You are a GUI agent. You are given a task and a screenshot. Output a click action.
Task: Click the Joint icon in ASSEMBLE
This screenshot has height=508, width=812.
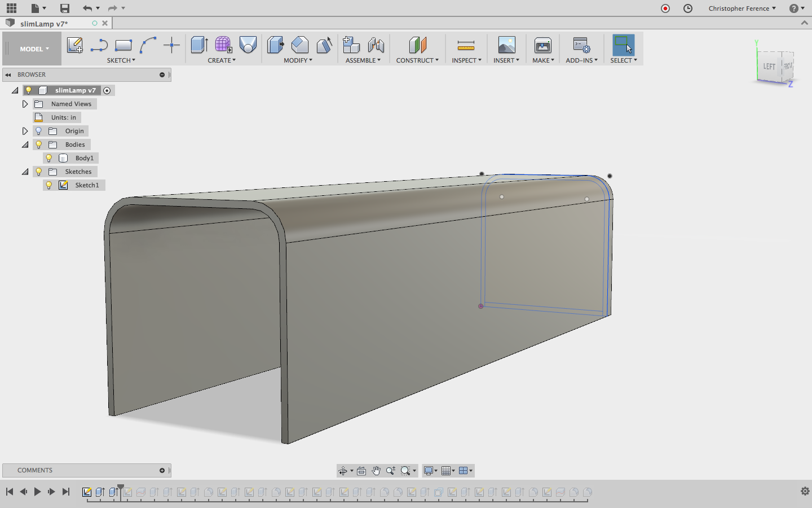coord(376,45)
